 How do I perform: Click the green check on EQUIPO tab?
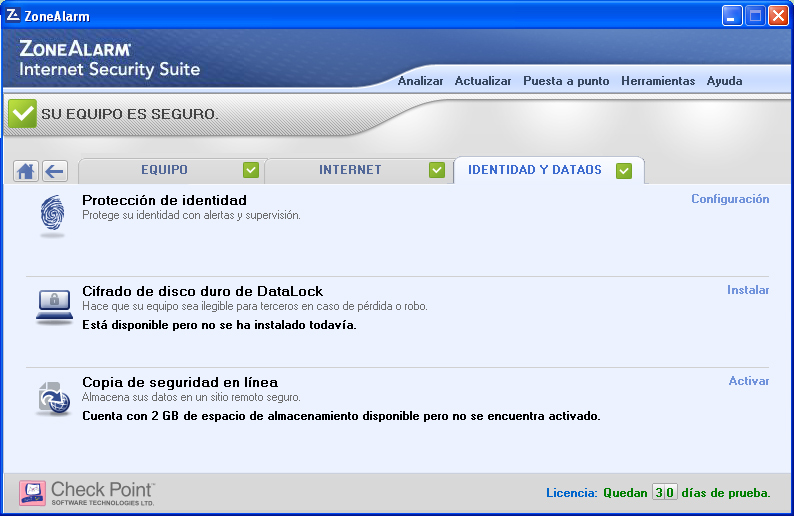(251, 170)
